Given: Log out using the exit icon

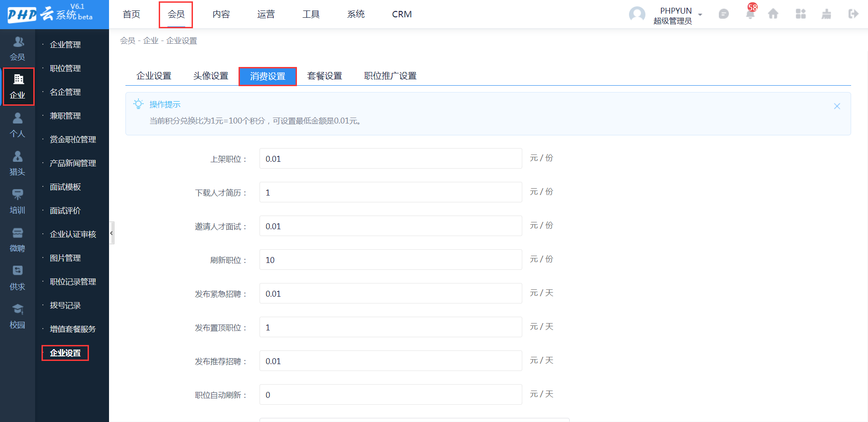Looking at the screenshot, I should point(853,14).
